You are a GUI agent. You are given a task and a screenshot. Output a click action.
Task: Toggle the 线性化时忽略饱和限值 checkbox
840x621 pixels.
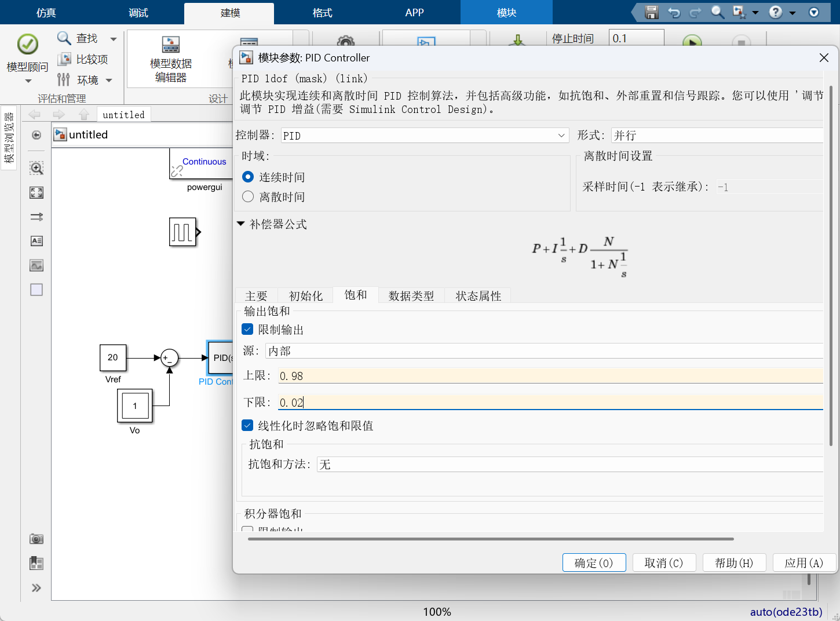pyautogui.click(x=247, y=425)
